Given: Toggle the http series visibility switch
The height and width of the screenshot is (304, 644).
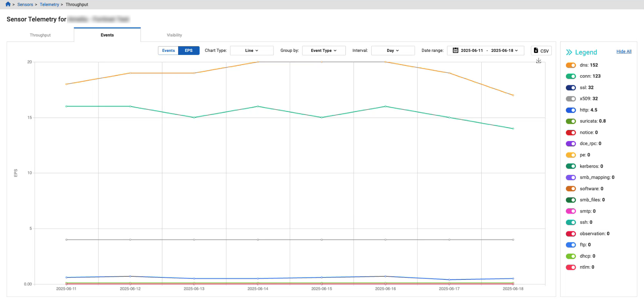Looking at the screenshot, I should [x=571, y=110].
